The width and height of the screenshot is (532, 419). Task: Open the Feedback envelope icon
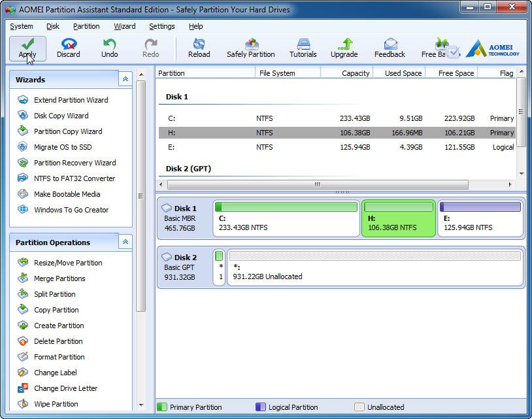click(x=390, y=44)
